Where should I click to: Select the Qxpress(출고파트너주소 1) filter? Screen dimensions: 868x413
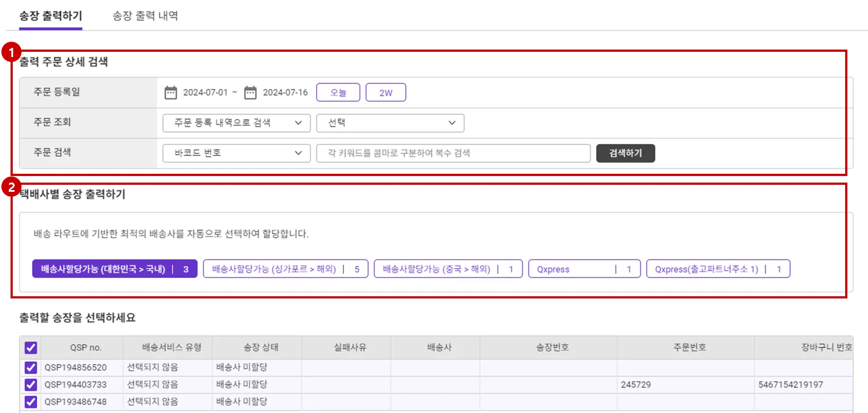[718, 269]
